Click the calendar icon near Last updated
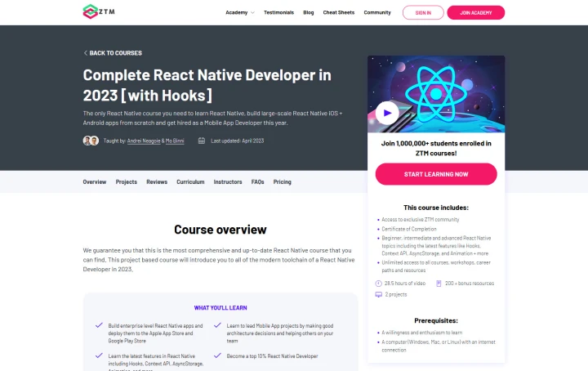Screen dimensions: 588x371 point(202,141)
